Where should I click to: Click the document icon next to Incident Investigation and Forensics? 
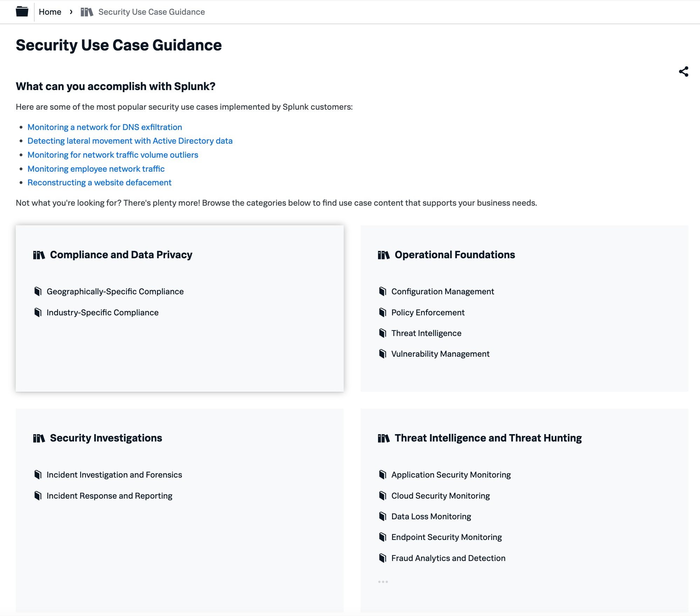(38, 474)
